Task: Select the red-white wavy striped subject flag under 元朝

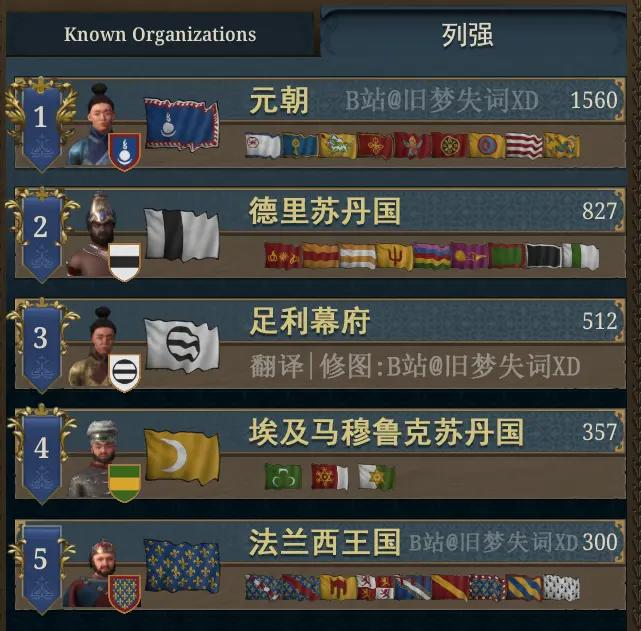Action: tap(524, 145)
